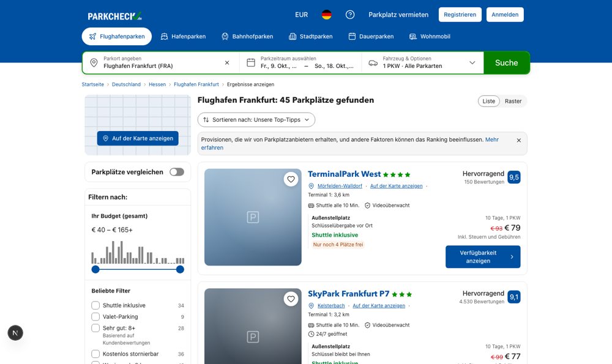612x364 pixels.
Task: Favorite TerminalPark West with heart icon
Action: (x=291, y=179)
